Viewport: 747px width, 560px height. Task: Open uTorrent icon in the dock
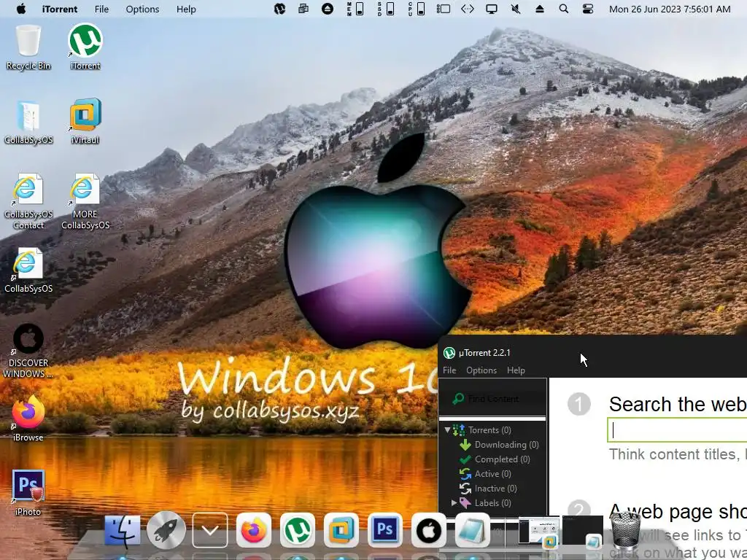click(298, 530)
